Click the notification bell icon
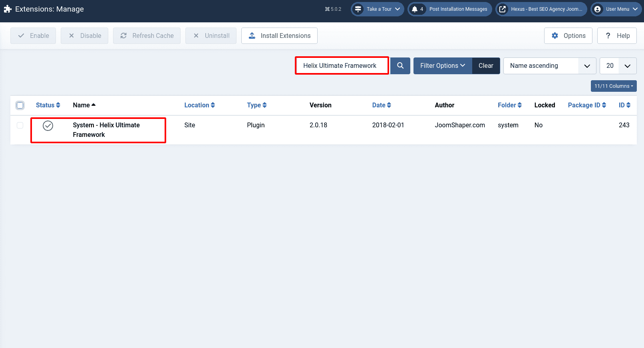The image size is (644, 348). [415, 9]
